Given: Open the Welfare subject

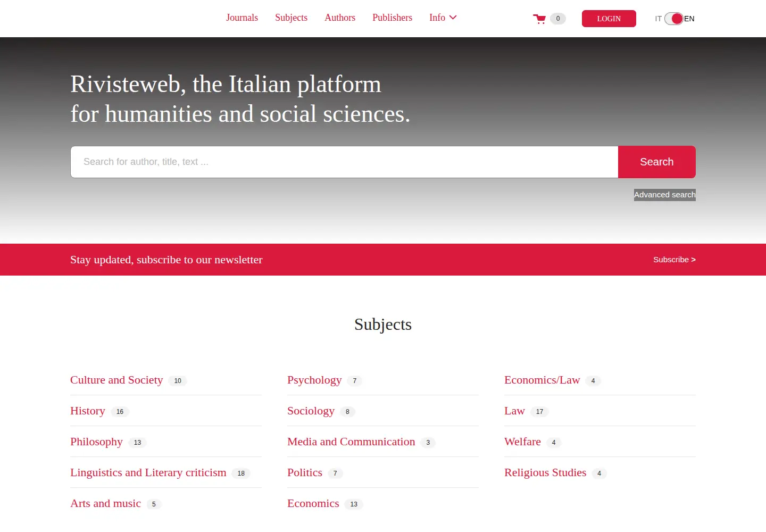Looking at the screenshot, I should (x=522, y=442).
